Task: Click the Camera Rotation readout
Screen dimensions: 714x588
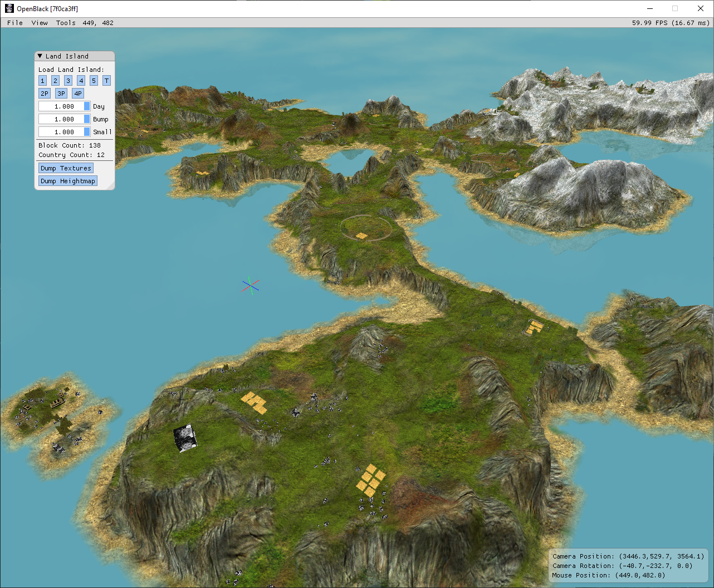Action: (623, 566)
